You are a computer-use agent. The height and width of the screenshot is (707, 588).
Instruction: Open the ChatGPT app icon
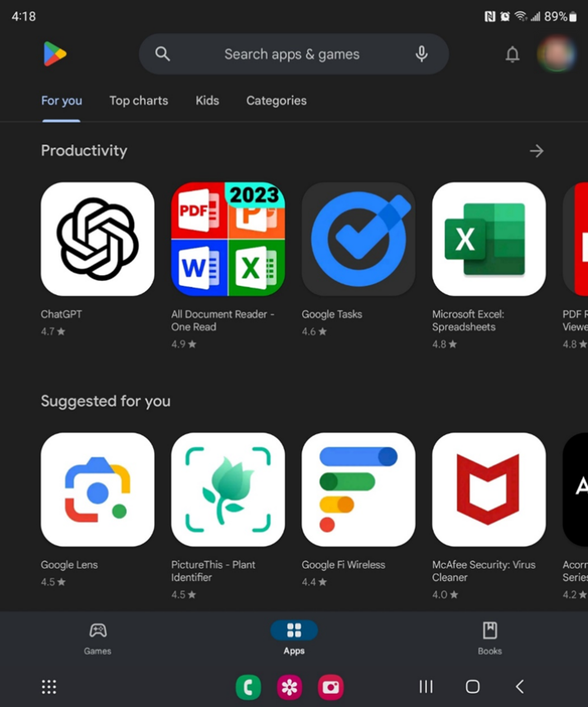pyautogui.click(x=98, y=239)
